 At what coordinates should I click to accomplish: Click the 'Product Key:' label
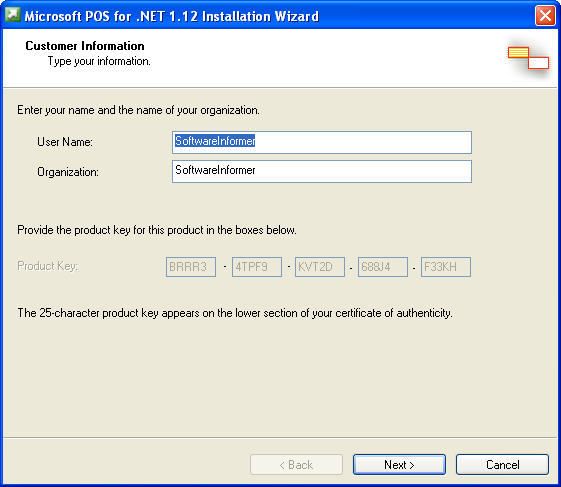tap(48, 266)
